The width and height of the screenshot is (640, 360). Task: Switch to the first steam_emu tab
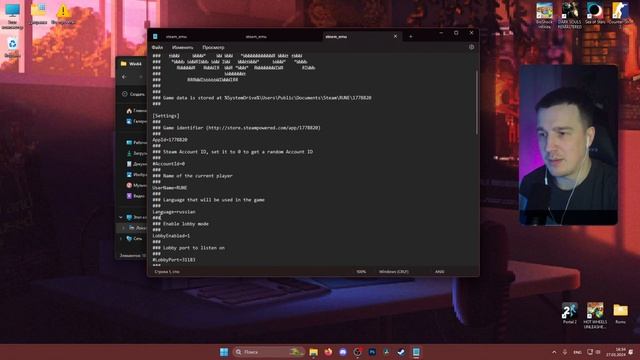click(x=176, y=37)
